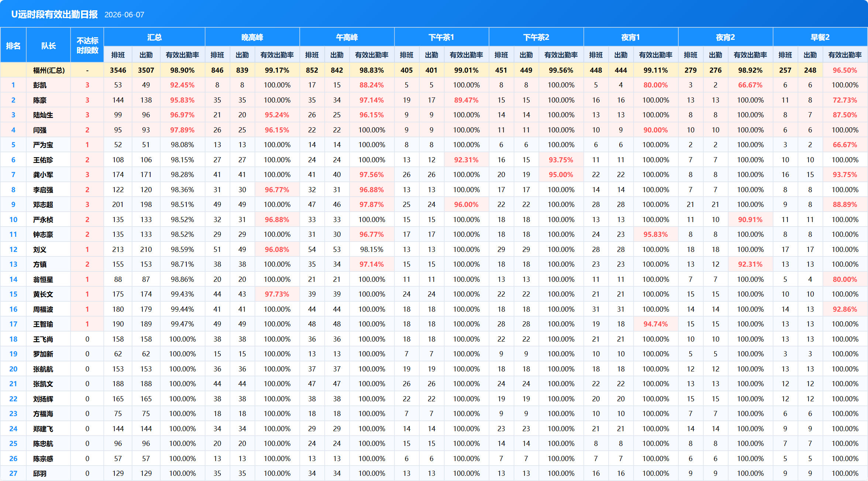This screenshot has width=868, height=481.
Task: Select 王智瑜's 夜宵1 rate 94.74%
Action: [x=655, y=324]
